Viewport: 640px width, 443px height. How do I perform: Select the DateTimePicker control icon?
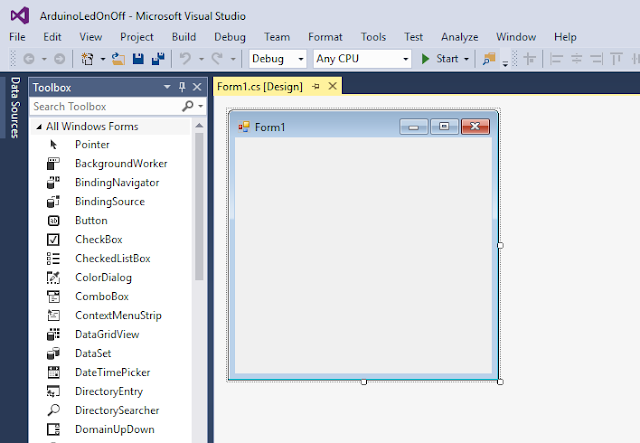(x=53, y=372)
